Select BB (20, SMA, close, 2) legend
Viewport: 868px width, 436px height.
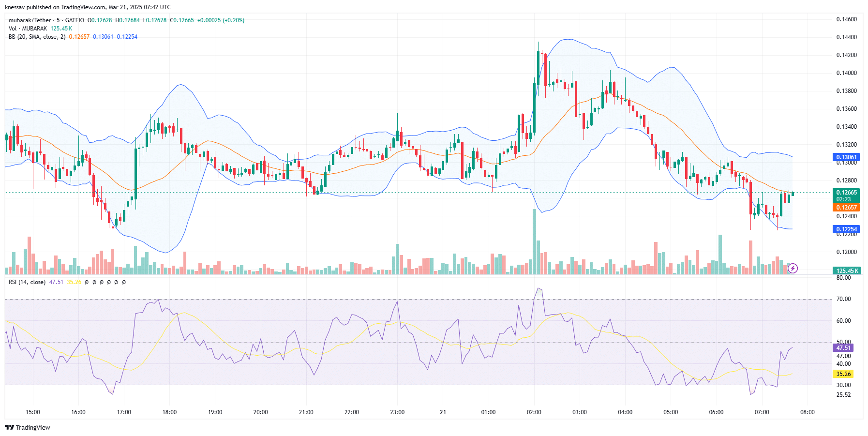[x=37, y=37]
